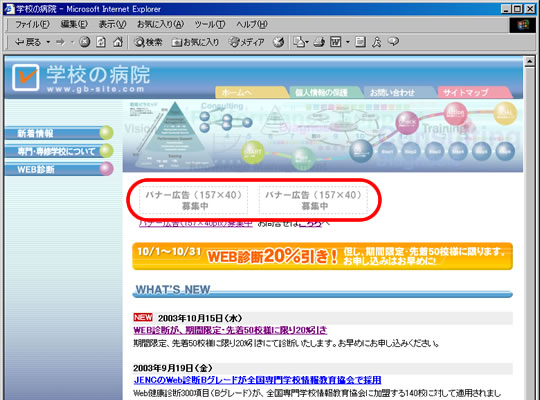This screenshot has height=400, width=540.
Task: Click the Discuss toolbar icon
Action: (x=360, y=42)
